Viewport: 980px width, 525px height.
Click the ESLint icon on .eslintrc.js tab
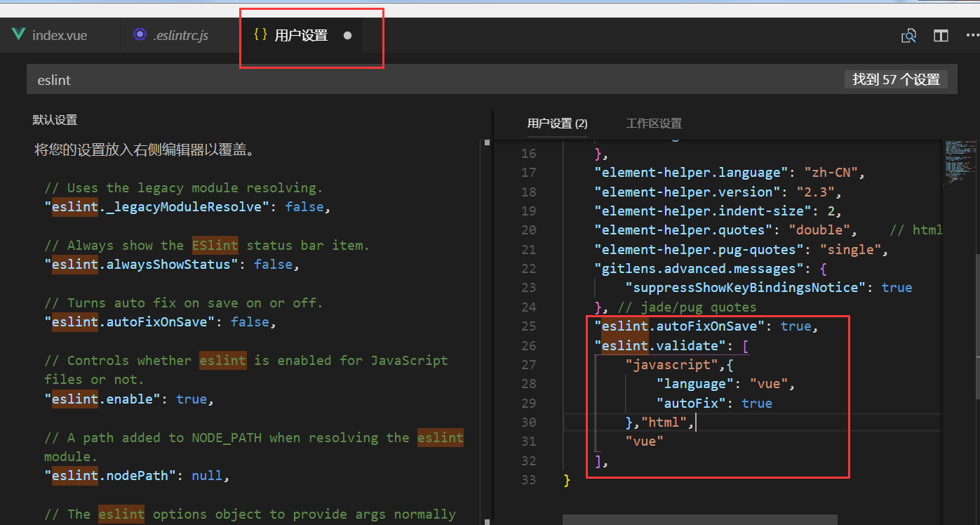click(x=140, y=35)
